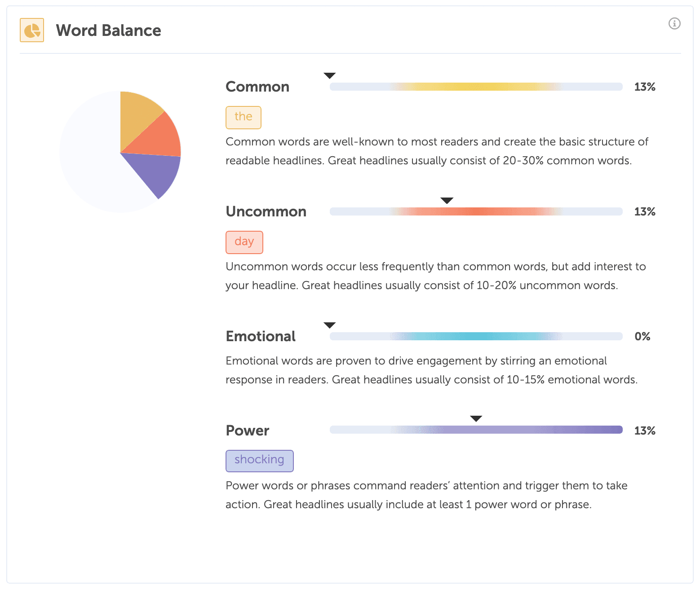The width and height of the screenshot is (700, 589).
Task: Click the Uncommon bar triangle marker
Action: pos(447,200)
